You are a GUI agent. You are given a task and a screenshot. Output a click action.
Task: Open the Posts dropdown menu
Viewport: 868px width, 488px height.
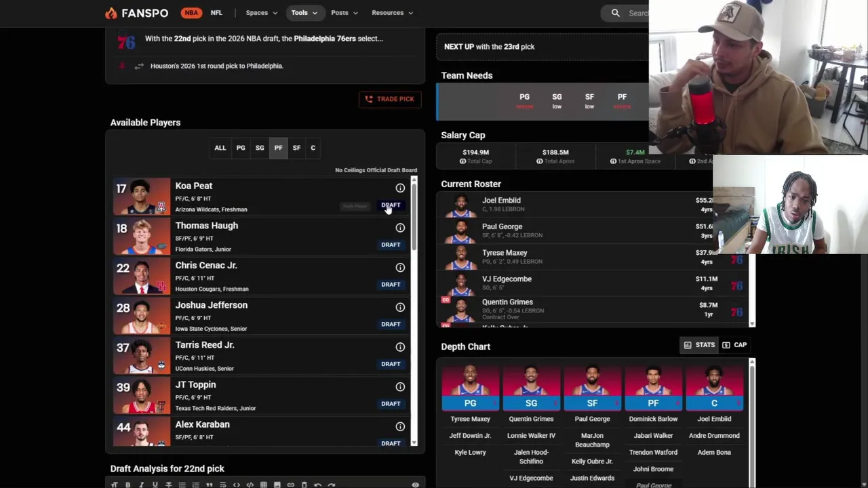pos(344,13)
